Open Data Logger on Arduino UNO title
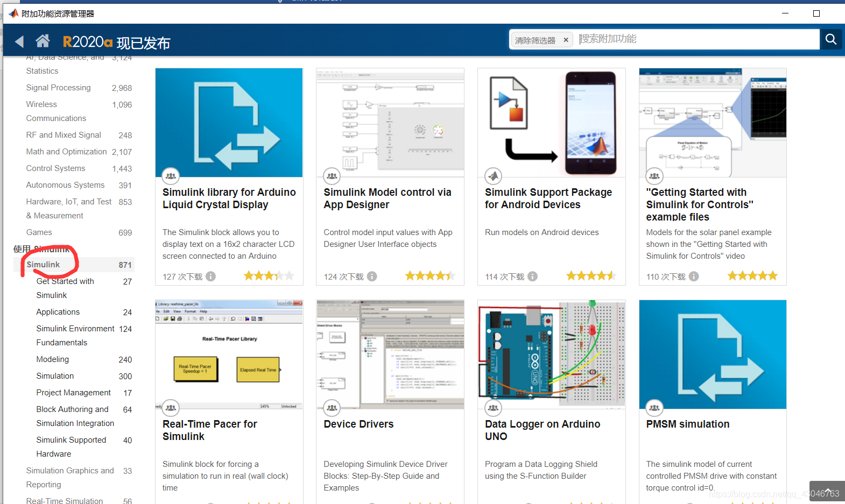The width and height of the screenshot is (845, 504). pyautogui.click(x=543, y=430)
